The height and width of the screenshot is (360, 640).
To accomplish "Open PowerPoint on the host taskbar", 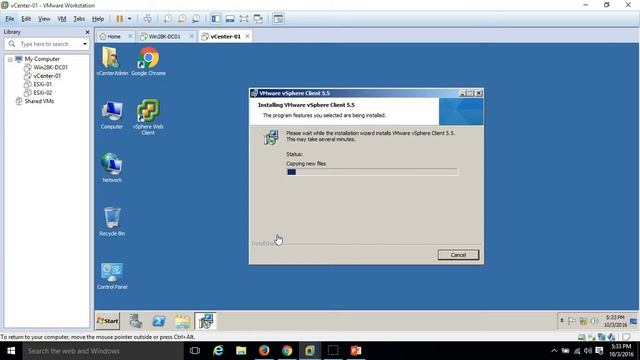I will [356, 351].
